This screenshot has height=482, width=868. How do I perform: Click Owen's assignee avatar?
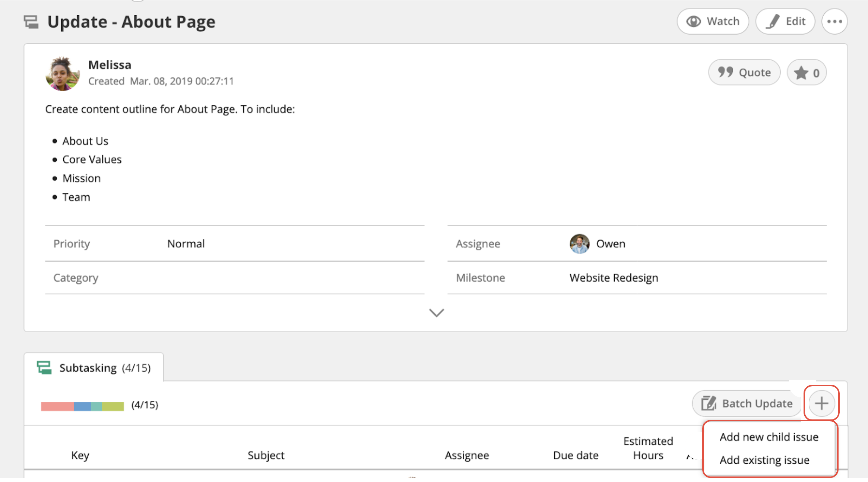click(x=579, y=244)
